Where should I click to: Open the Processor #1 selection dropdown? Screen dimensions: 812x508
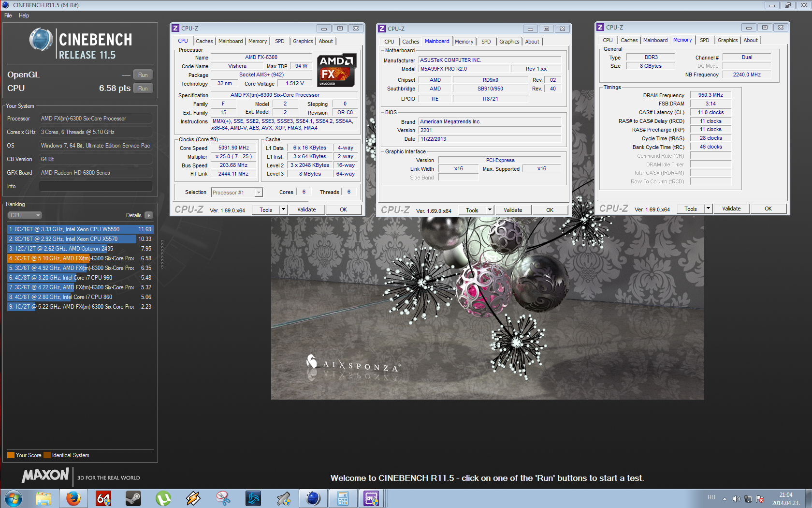(237, 193)
